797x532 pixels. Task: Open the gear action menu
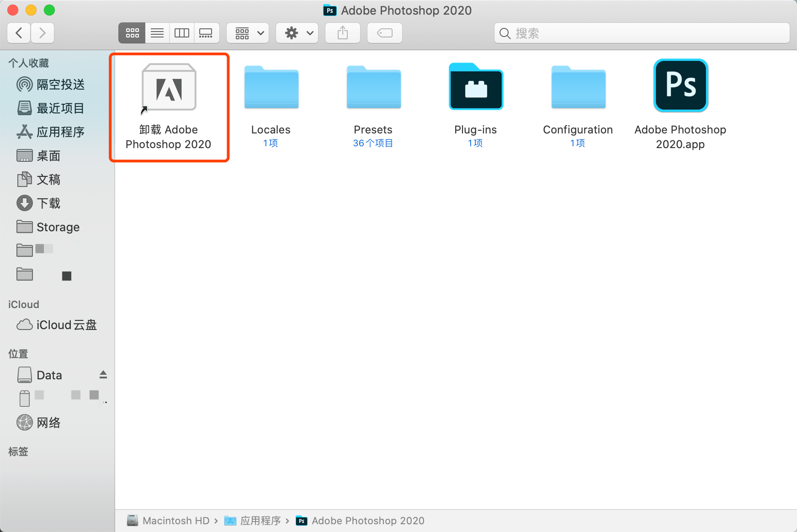click(x=298, y=33)
